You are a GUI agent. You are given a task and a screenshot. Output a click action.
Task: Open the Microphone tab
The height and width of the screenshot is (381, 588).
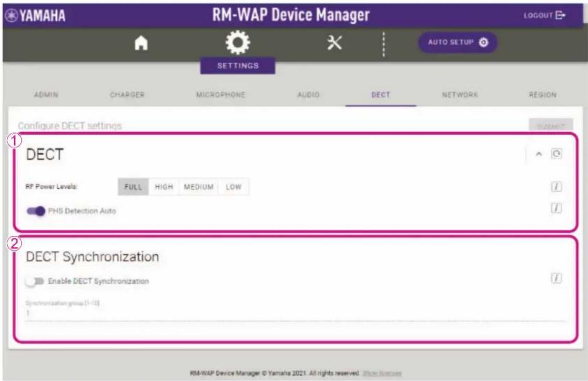[220, 95]
